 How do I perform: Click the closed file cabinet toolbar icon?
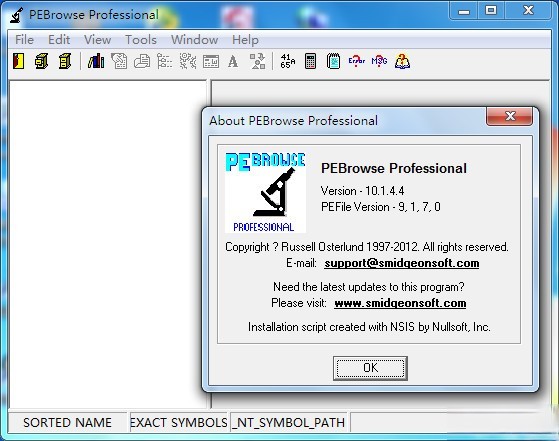point(65,61)
